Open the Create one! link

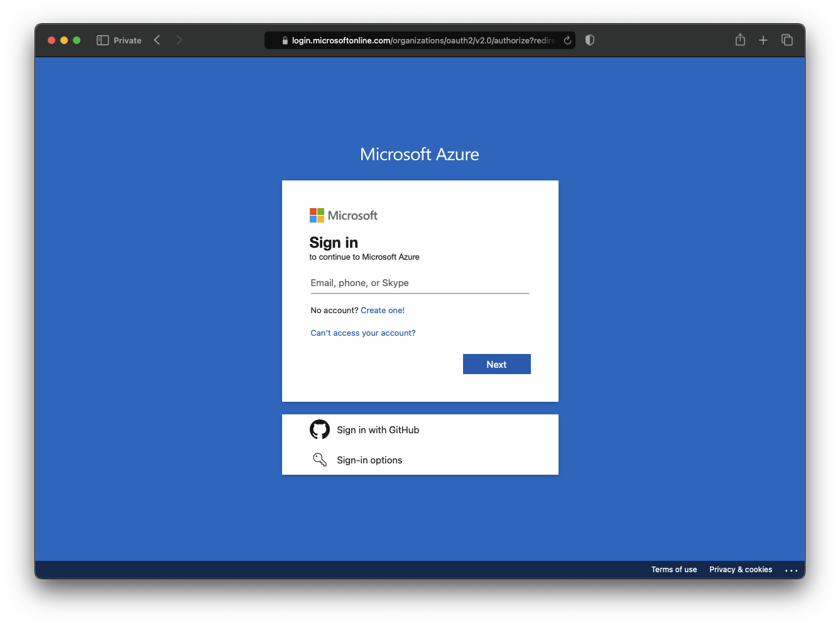click(383, 311)
